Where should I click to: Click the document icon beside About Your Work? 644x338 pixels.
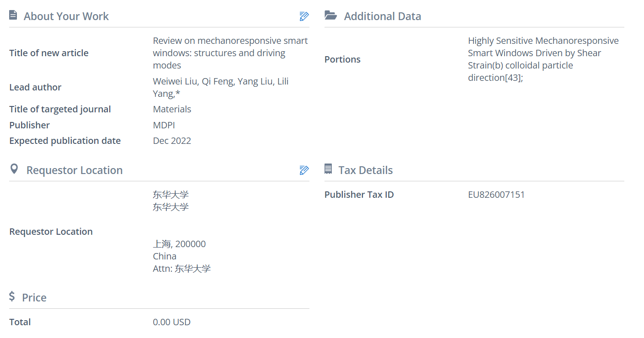point(13,16)
